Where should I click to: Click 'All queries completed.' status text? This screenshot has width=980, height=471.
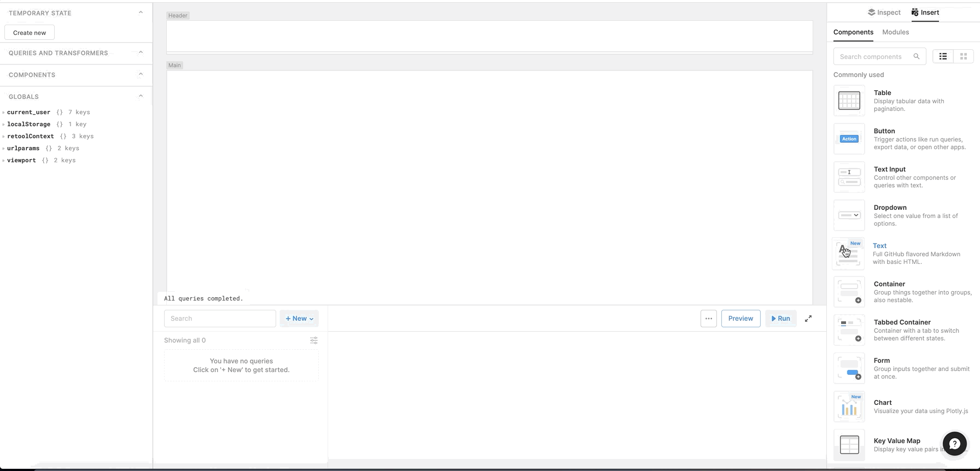pos(203,298)
